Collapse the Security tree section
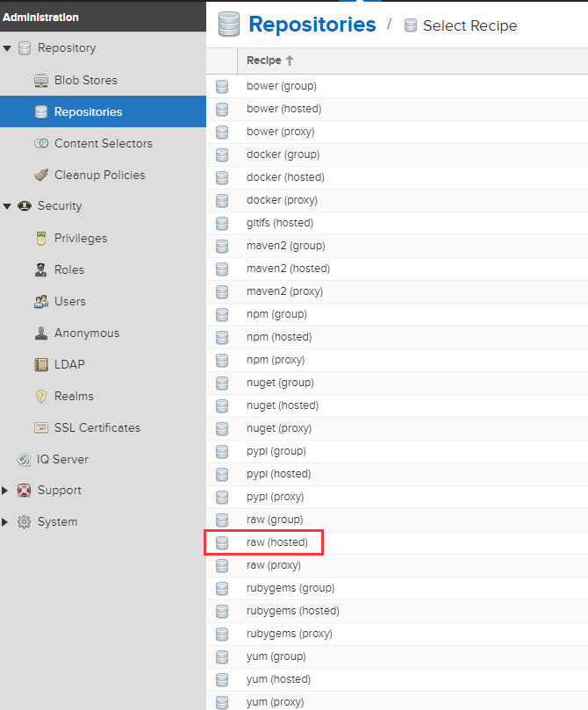Screen dimensions: 588x710 (7, 206)
